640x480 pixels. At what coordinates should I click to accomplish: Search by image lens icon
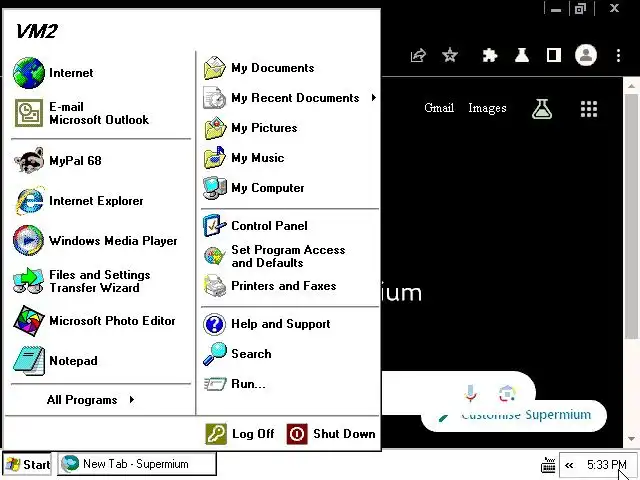pyautogui.click(x=507, y=393)
